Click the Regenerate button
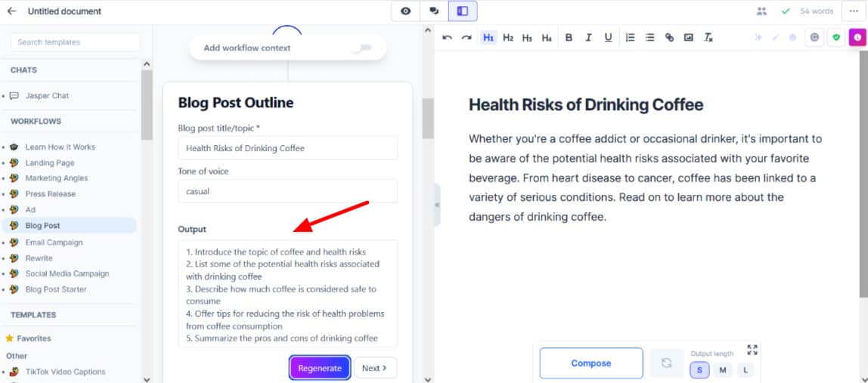 click(x=319, y=368)
